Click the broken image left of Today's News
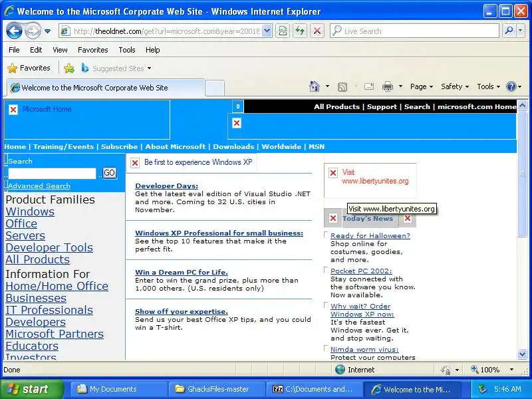This screenshot has height=399, width=532. pos(333,218)
